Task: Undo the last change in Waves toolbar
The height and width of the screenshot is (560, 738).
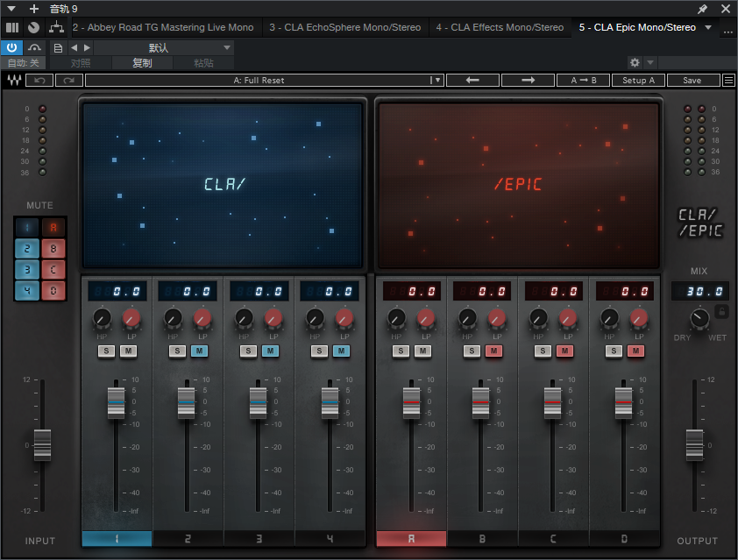Action: click(39, 81)
